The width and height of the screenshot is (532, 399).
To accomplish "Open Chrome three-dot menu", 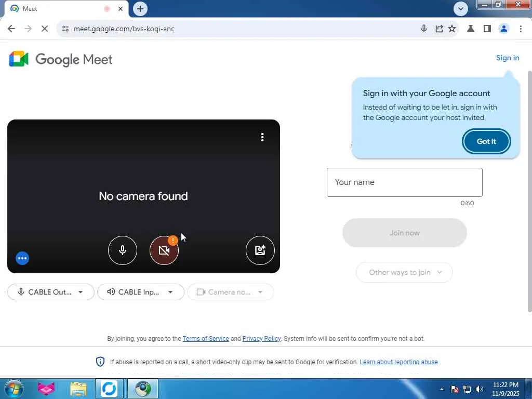I will pyautogui.click(x=521, y=29).
